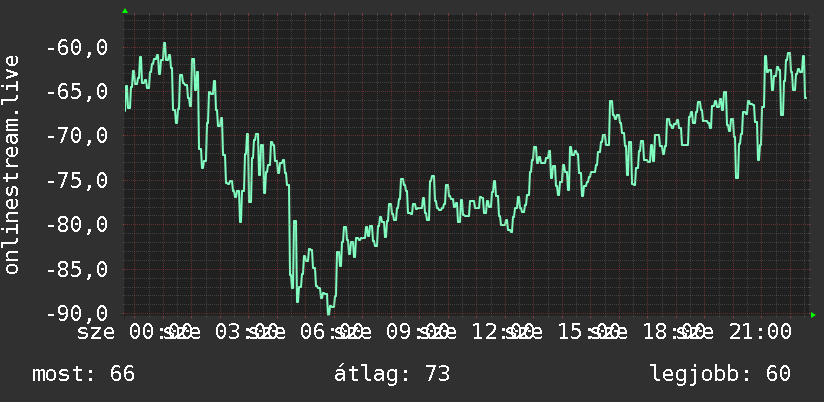Click the green arrow atop the y-axis

(x=125, y=11)
